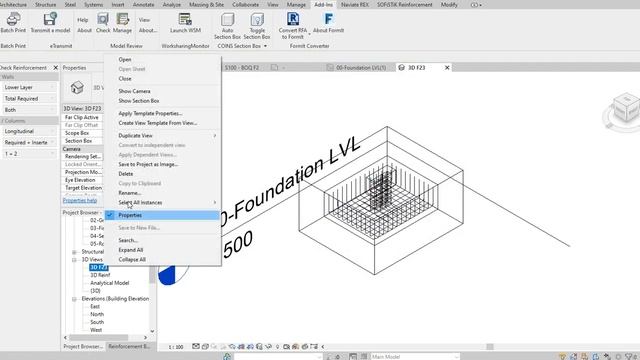
Task: Click the S100 - BOQ F2 tab icon
Action: click(x=274, y=67)
